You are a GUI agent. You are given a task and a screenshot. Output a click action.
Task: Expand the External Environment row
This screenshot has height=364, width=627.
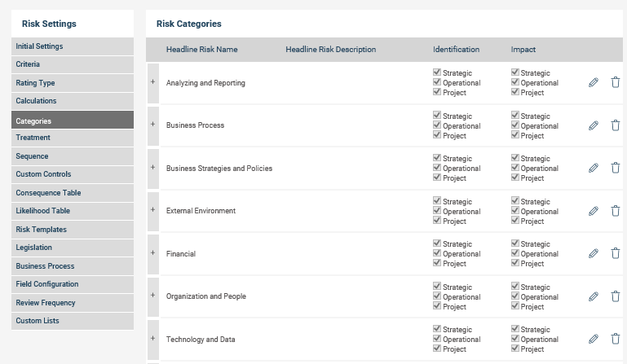(152, 210)
